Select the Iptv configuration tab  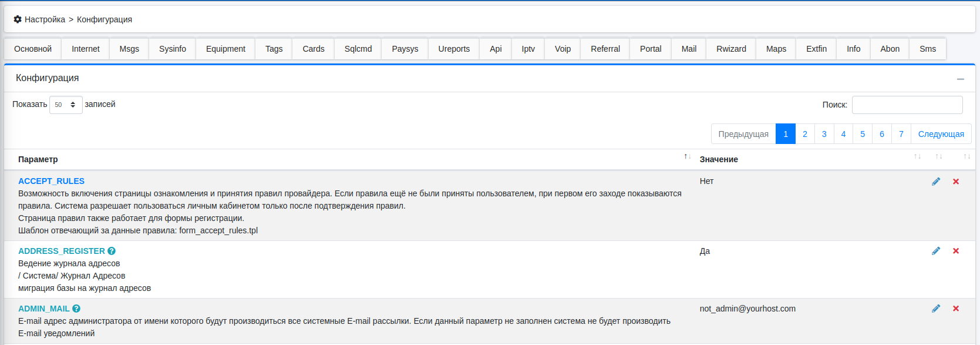tap(528, 49)
